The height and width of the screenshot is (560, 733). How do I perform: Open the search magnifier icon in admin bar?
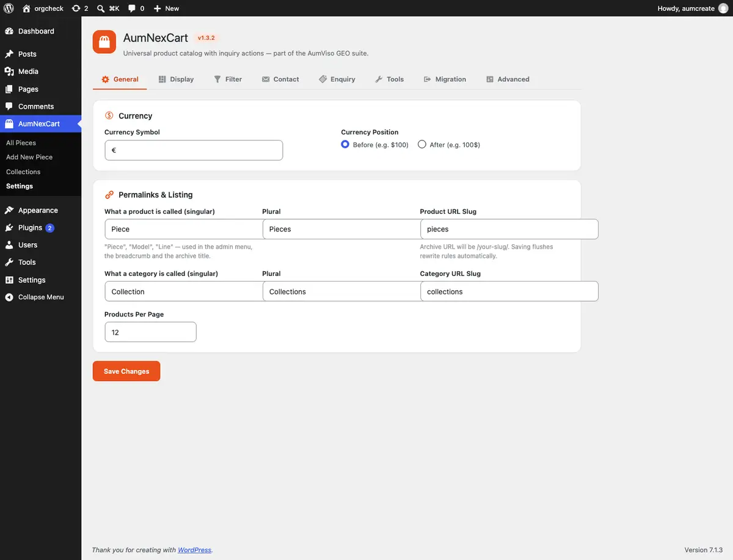point(101,9)
